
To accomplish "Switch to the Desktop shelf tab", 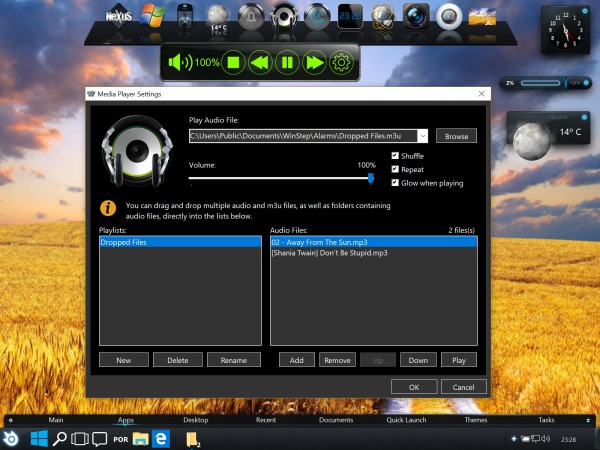I will pyautogui.click(x=196, y=421).
